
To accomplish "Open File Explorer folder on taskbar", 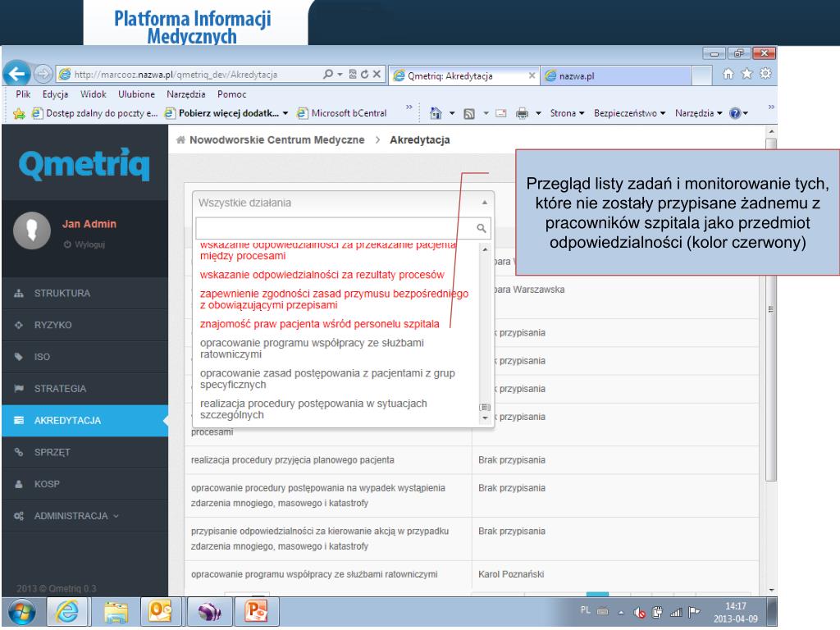I will coord(116,612).
